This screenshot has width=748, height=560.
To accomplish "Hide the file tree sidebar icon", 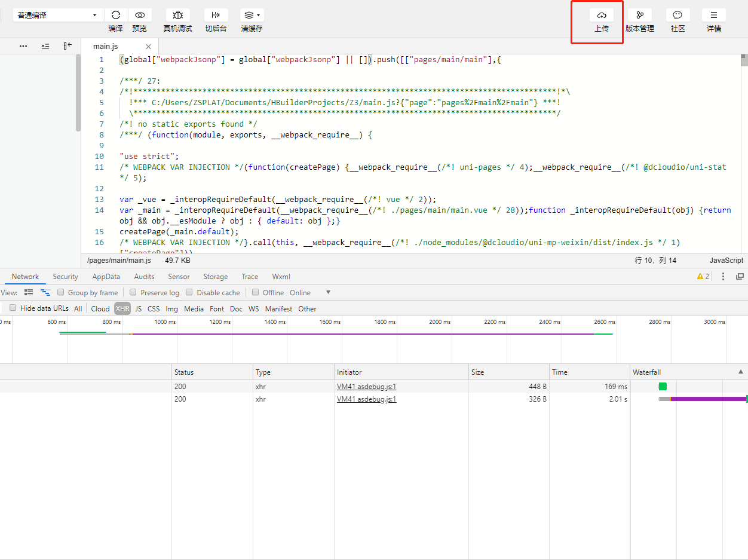I will click(x=68, y=46).
